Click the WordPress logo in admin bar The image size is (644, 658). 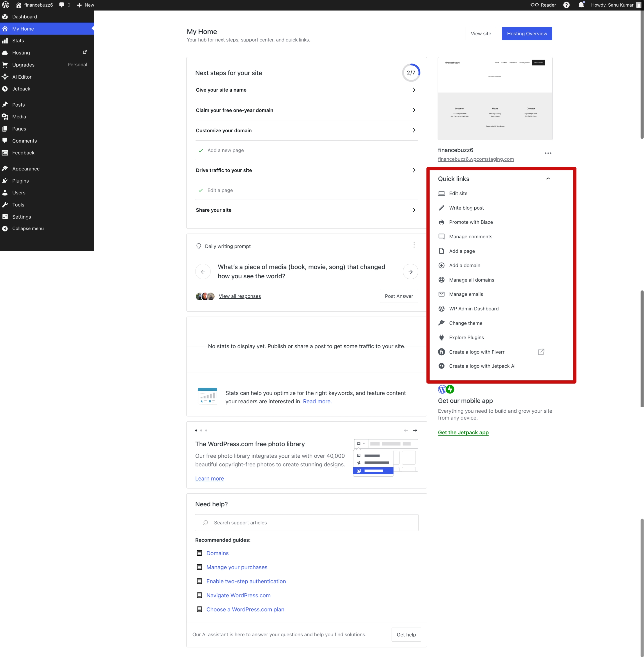tap(6, 5)
